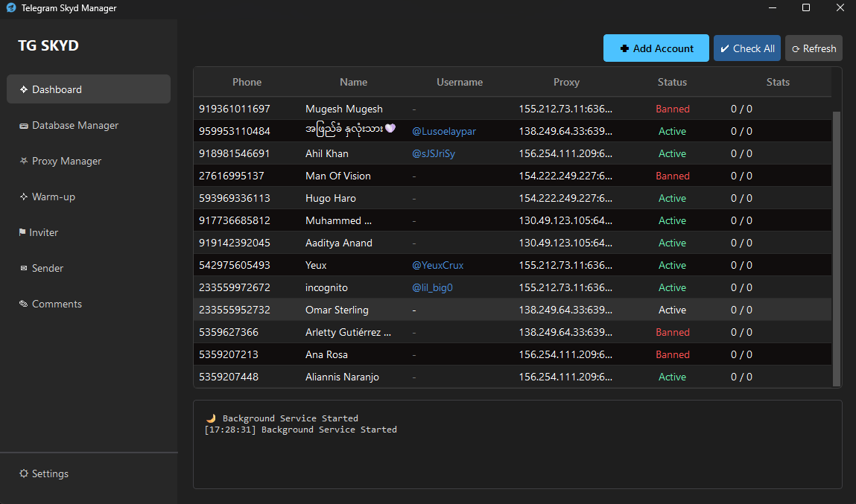Select the Omar Sterling account row

[x=337, y=310]
